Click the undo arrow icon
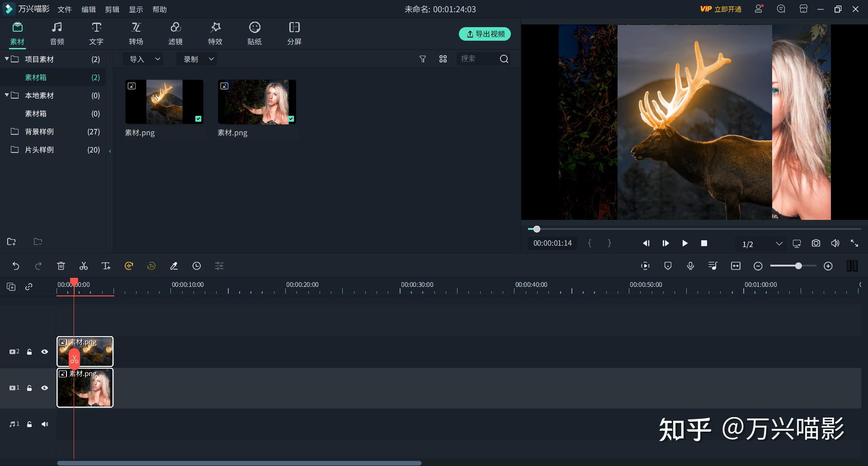The height and width of the screenshot is (466, 868). (16, 266)
